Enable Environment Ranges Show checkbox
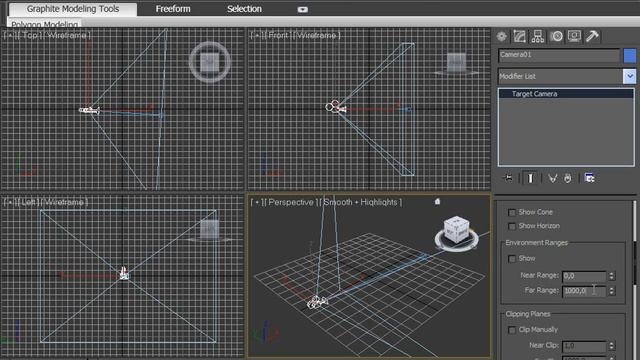 pyautogui.click(x=511, y=259)
